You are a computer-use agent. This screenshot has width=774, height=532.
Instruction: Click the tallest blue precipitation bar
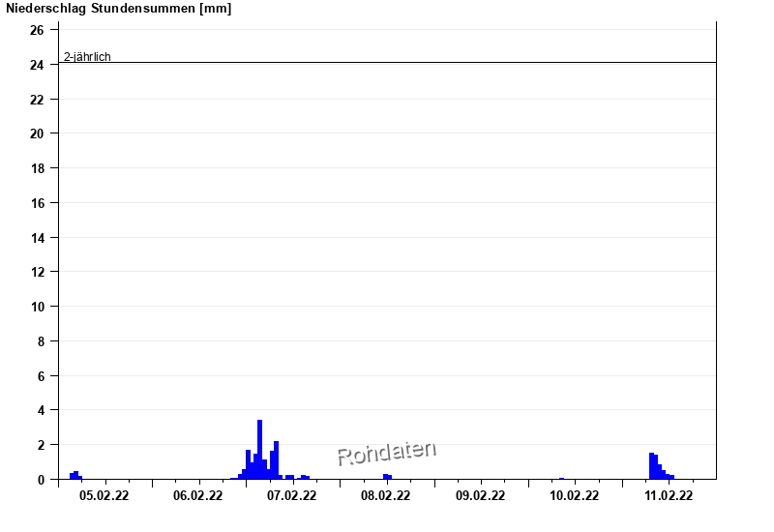[x=259, y=451]
